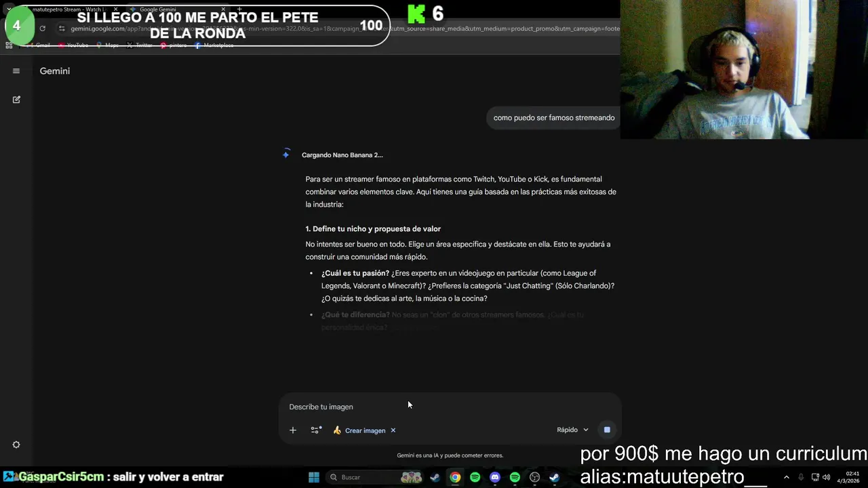The height and width of the screenshot is (488, 868).
Task: Click the Gemini sparkle loading icon
Action: [x=285, y=155]
